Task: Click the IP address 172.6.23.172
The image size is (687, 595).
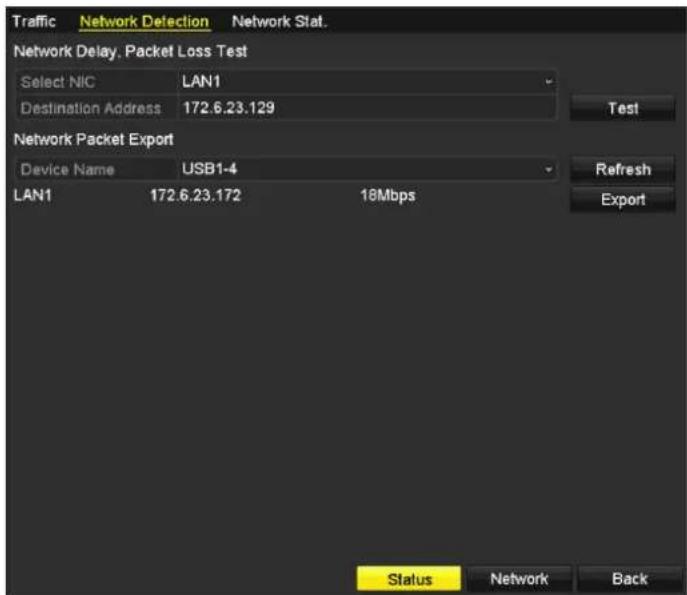Action: (195, 195)
